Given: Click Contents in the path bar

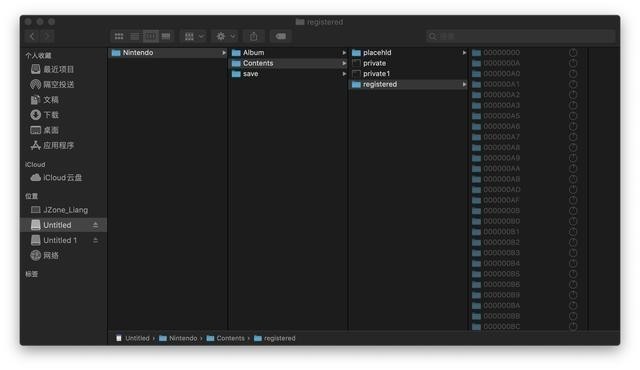Looking at the screenshot, I should pos(226,338).
